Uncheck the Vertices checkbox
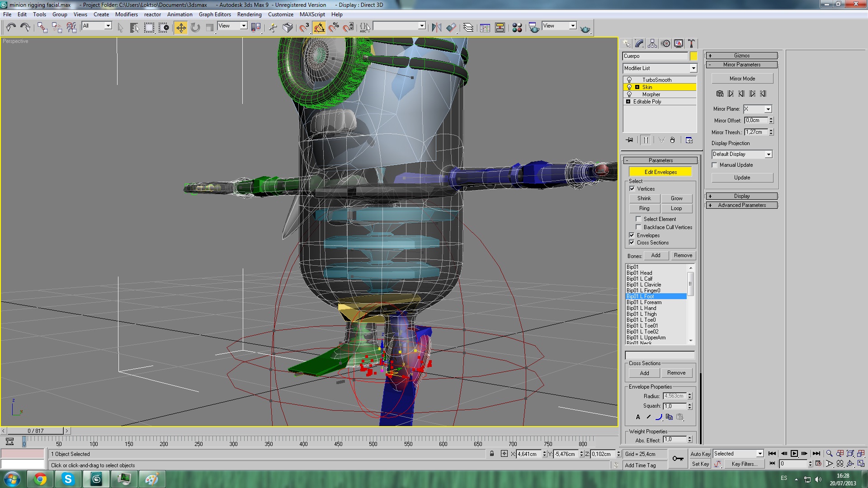This screenshot has height=488, width=868. pos(632,189)
